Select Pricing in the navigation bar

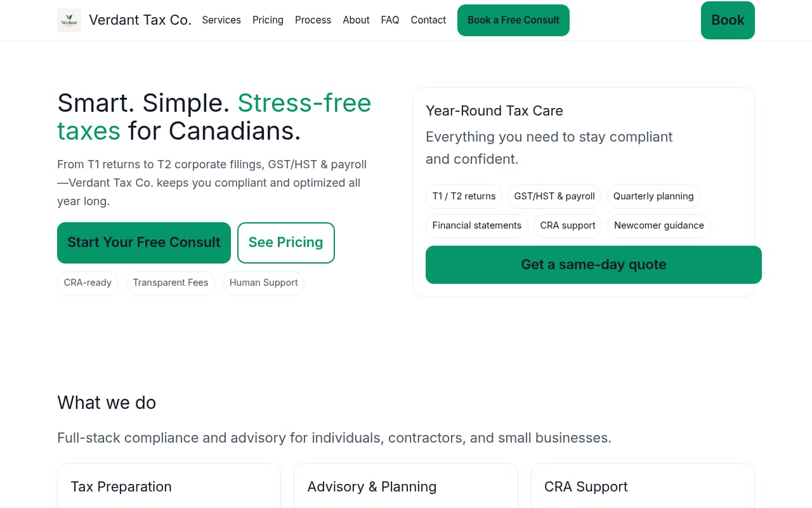pyautogui.click(x=268, y=20)
